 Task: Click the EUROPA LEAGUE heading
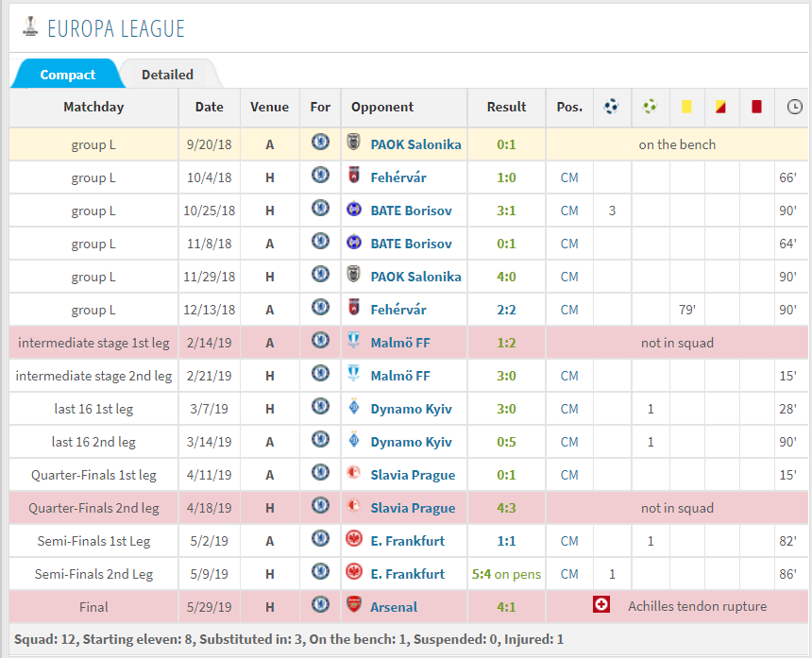[x=116, y=28]
